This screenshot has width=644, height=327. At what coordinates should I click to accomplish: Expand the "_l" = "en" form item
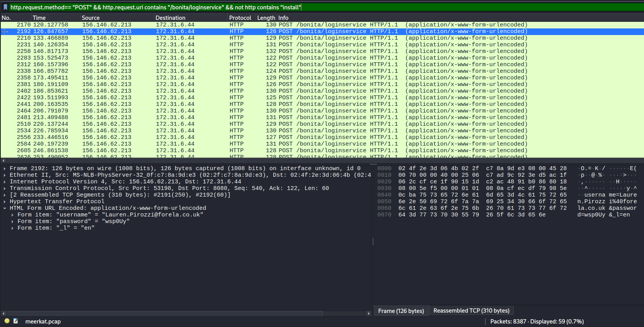click(x=12, y=228)
